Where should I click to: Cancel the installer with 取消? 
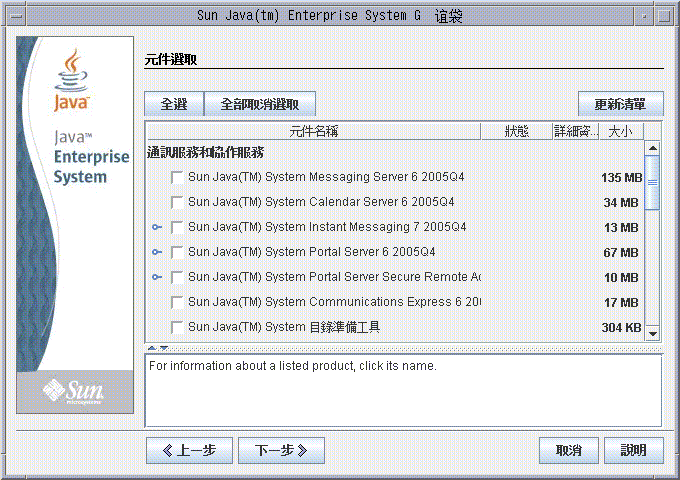(x=569, y=451)
